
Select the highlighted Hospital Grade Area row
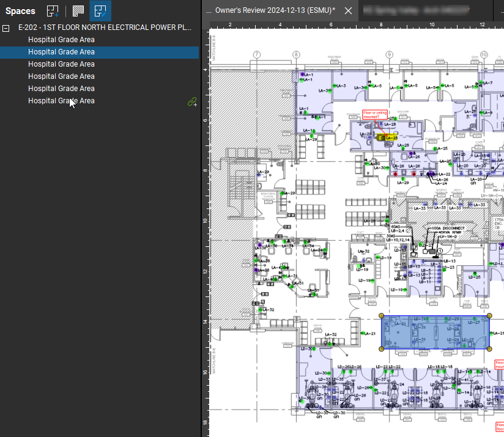[x=99, y=53]
